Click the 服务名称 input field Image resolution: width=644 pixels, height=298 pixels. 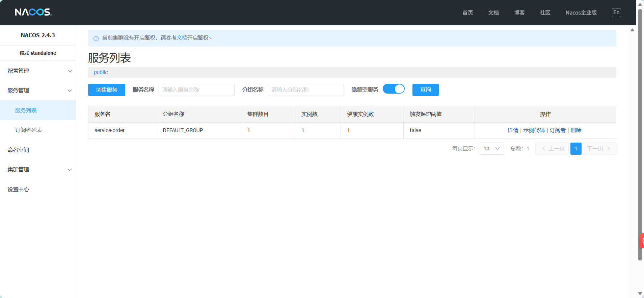pos(196,90)
